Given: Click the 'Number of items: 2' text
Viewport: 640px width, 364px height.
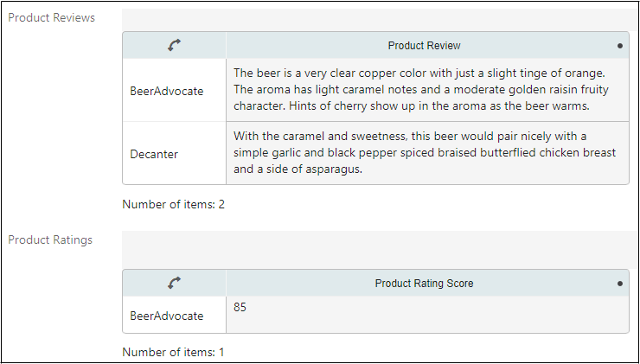Looking at the screenshot, I should click(173, 205).
